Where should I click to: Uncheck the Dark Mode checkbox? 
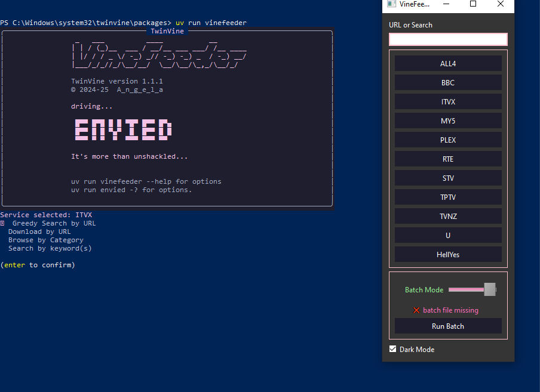(x=392, y=349)
